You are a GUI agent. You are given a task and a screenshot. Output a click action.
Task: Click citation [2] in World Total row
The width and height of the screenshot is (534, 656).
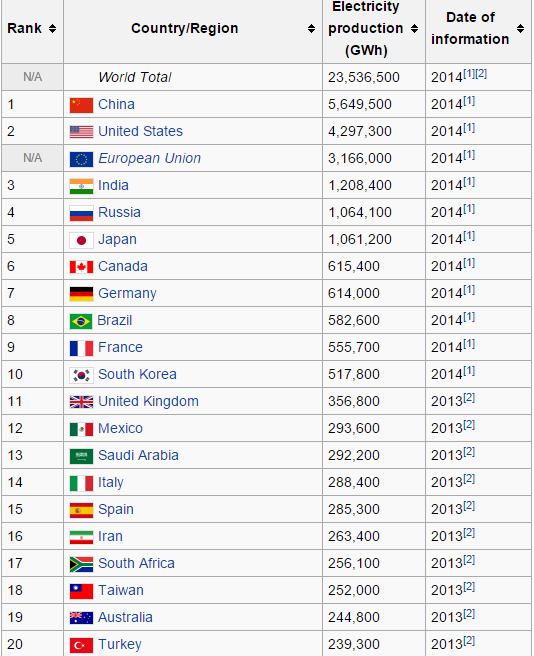[481, 74]
